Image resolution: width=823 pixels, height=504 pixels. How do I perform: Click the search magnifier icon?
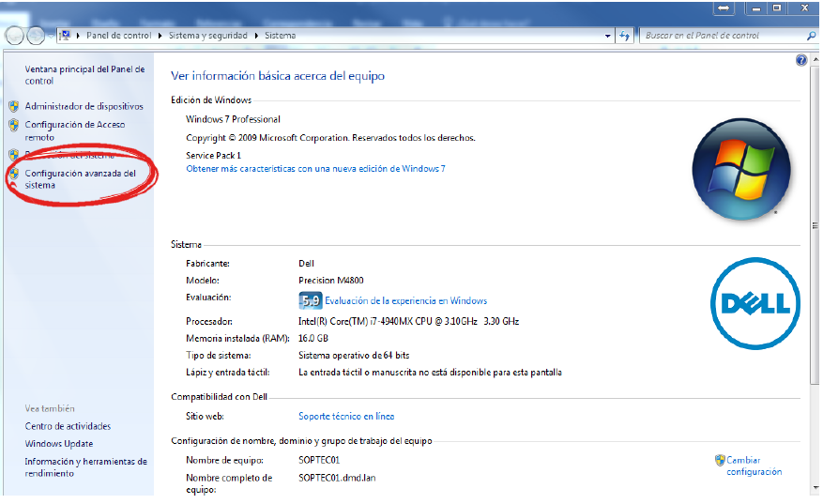coord(811,36)
